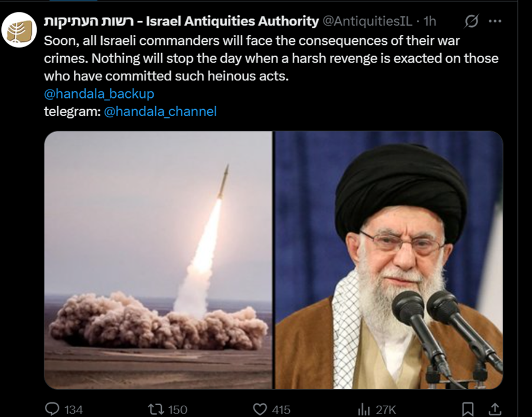Click the reply speech bubble icon
The image size is (532, 417).
pos(52,409)
